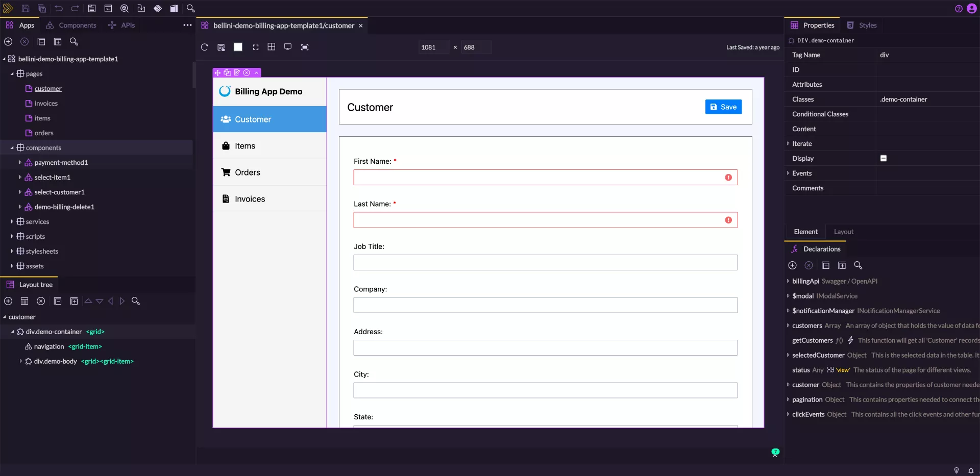Add a new declaration with the plus icon
This screenshot has height=476, width=980.
(792, 265)
